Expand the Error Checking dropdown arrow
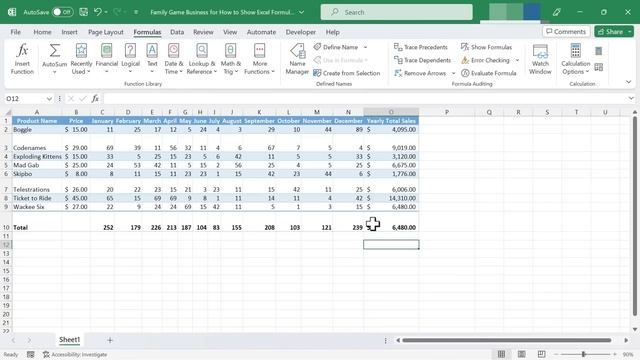Screen dimensions: 640x360 point(517,60)
